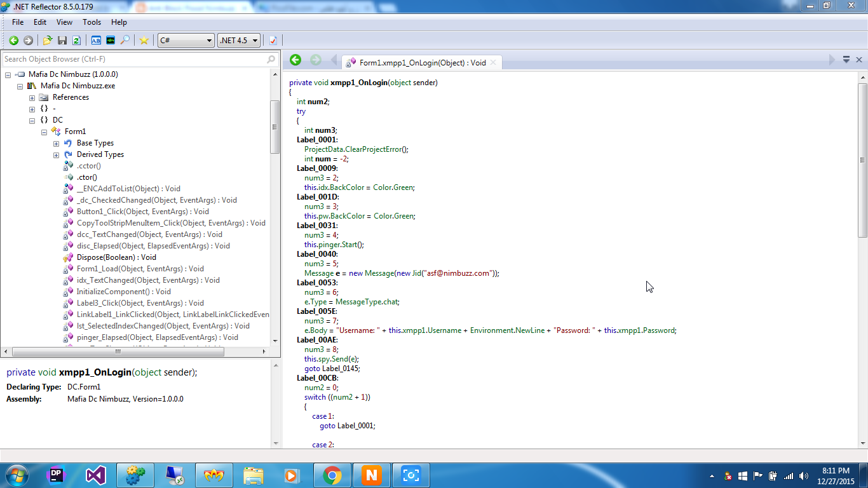Click the left tab-scroll arrow

tap(334, 60)
